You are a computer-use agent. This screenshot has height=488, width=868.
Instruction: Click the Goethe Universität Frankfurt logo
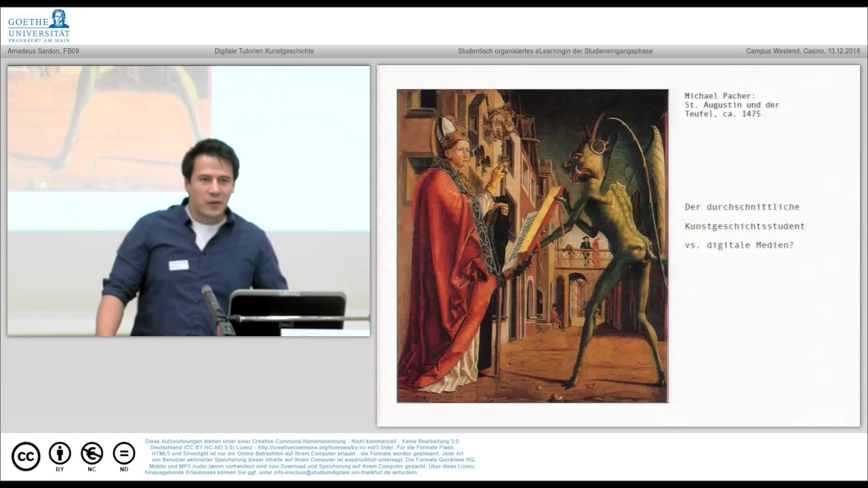[x=39, y=26]
